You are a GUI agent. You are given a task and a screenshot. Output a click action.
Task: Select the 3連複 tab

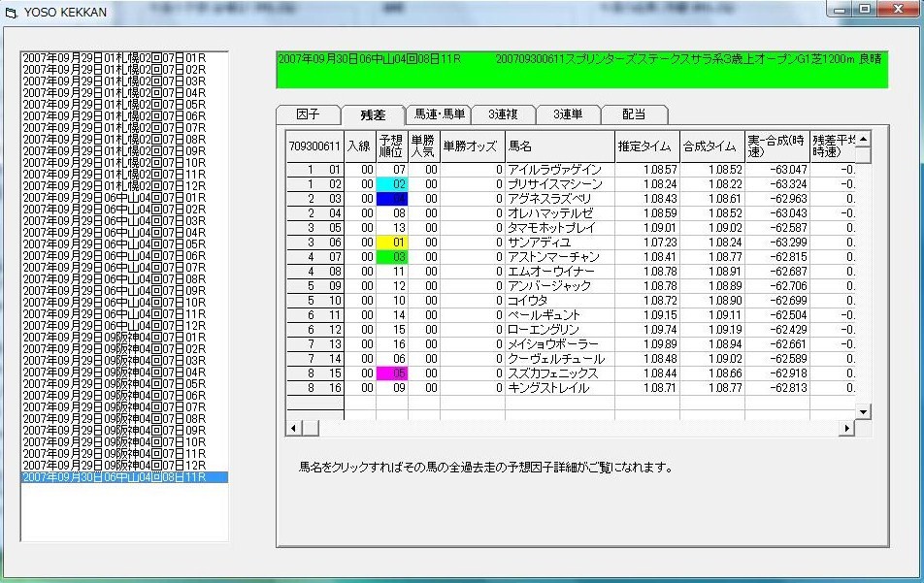tap(503, 114)
